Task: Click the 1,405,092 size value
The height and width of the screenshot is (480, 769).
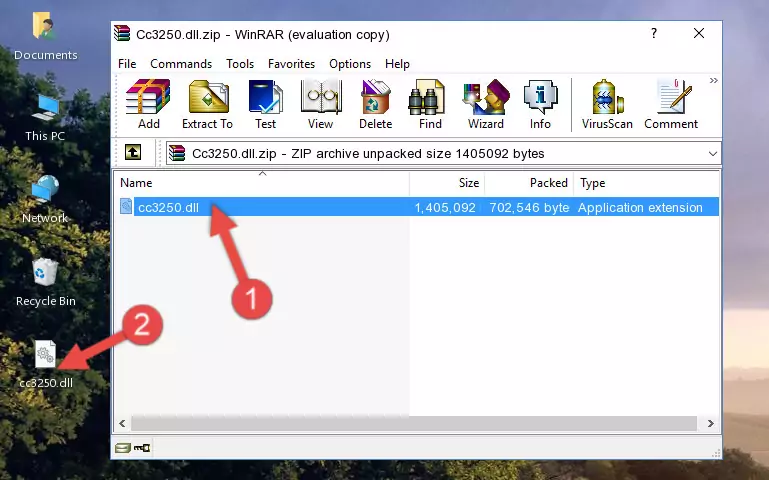Action: 445,207
